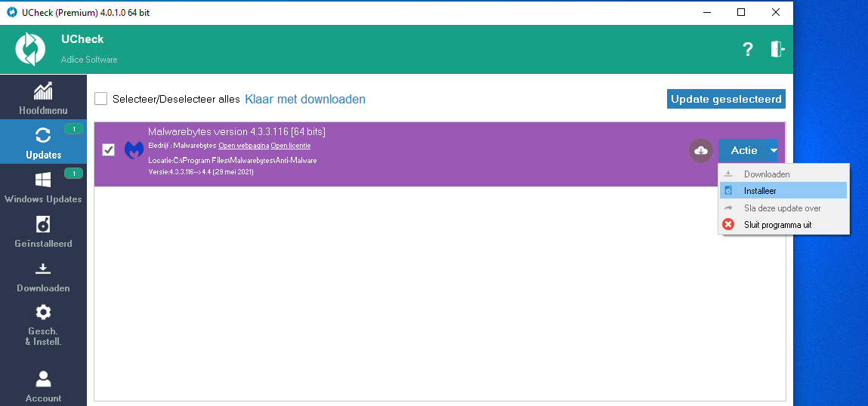
Task: Expand the Actie dropdown arrow
Action: pyautogui.click(x=774, y=150)
